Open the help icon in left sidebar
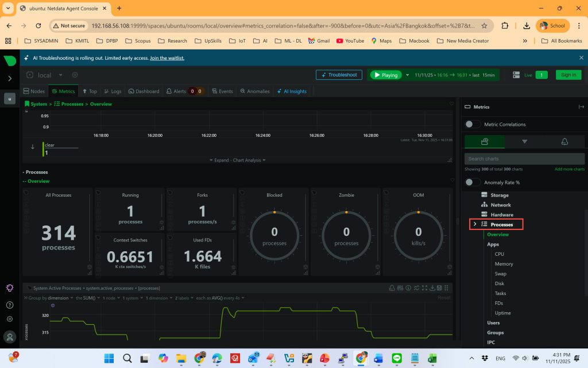The image size is (588, 368). [10, 305]
